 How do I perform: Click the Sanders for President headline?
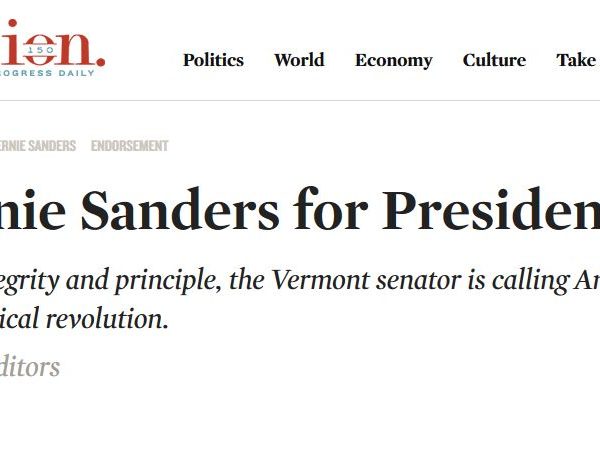coord(300,211)
